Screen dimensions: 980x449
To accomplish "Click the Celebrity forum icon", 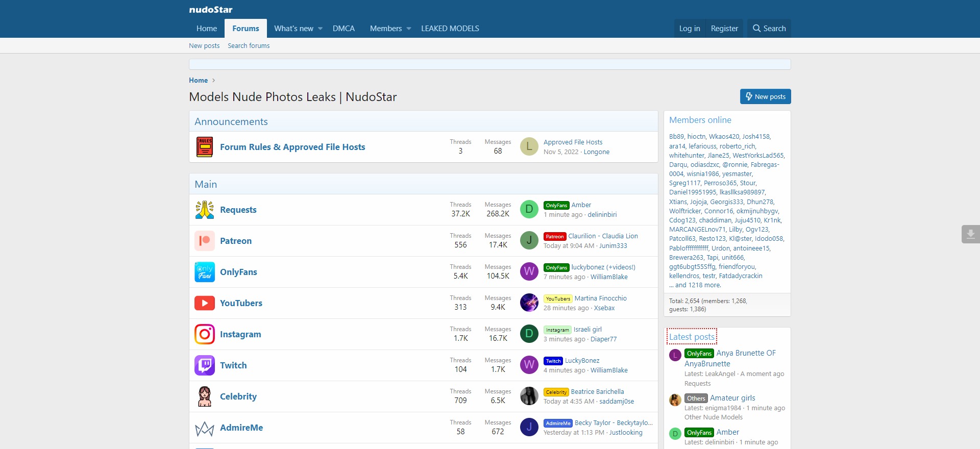I will tap(205, 396).
